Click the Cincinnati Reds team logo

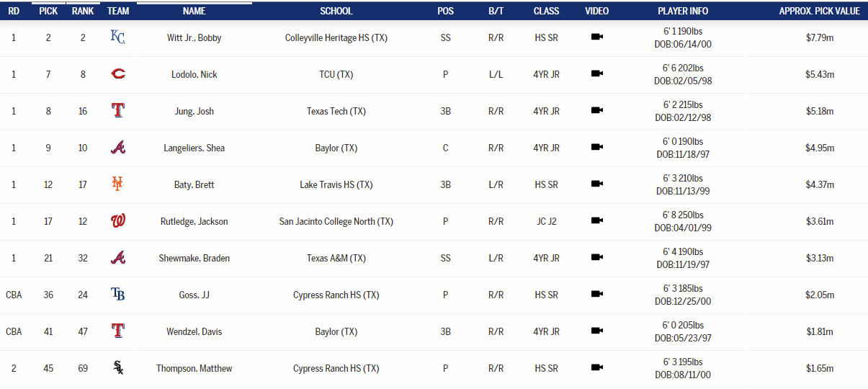[118, 74]
